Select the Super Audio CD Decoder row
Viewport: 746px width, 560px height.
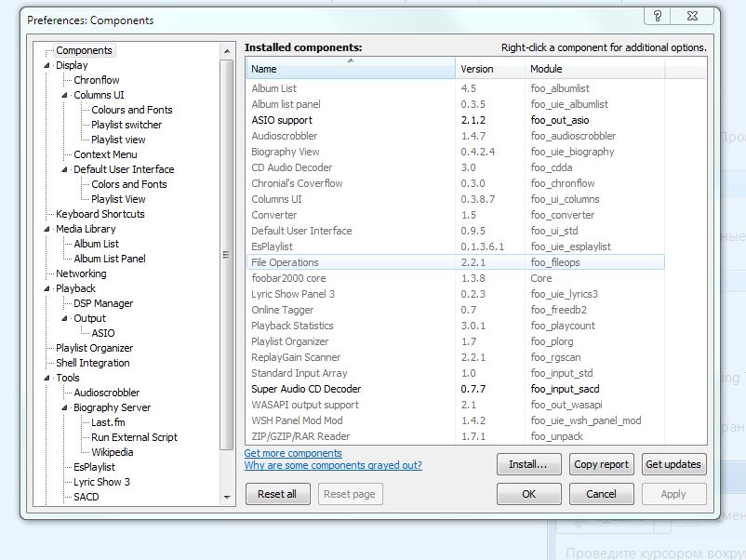pyautogui.click(x=305, y=389)
